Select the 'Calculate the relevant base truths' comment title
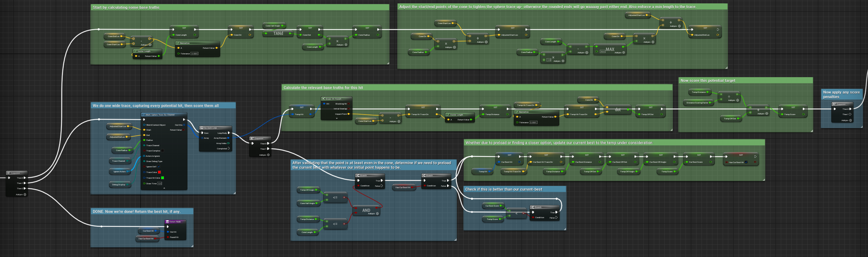Screen dimensions: 868x257 [323, 88]
